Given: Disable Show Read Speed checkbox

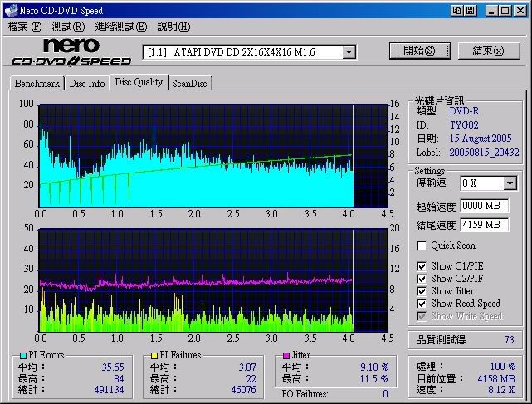Looking at the screenshot, I should coord(422,304).
